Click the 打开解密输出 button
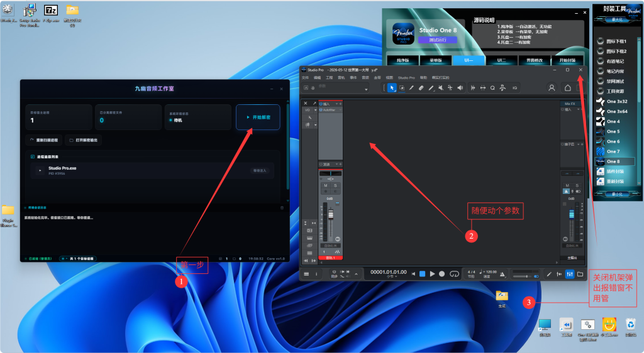 tap(84, 140)
